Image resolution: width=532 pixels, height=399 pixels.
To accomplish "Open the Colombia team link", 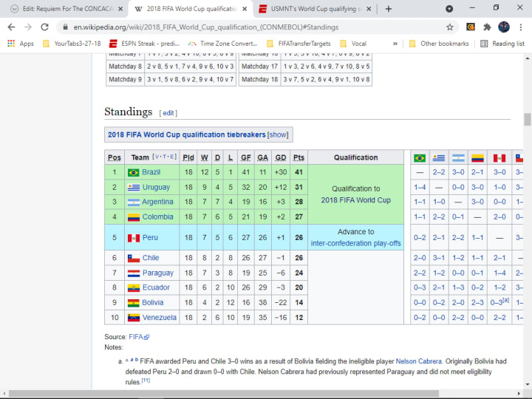I will pyautogui.click(x=158, y=216).
